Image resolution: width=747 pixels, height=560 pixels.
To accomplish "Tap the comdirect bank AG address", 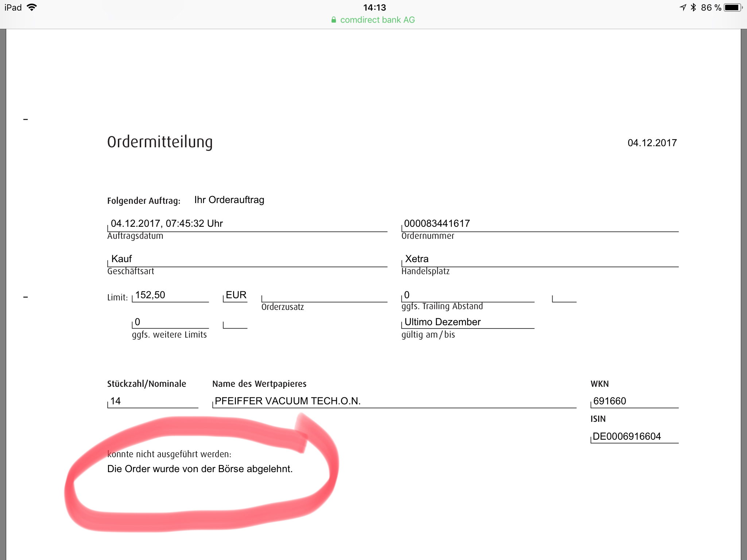I will click(377, 20).
